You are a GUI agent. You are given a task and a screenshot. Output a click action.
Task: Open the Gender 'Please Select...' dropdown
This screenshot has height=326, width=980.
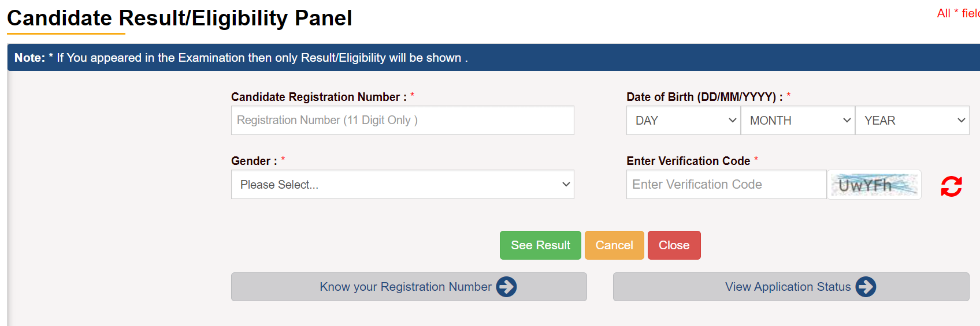(x=402, y=185)
